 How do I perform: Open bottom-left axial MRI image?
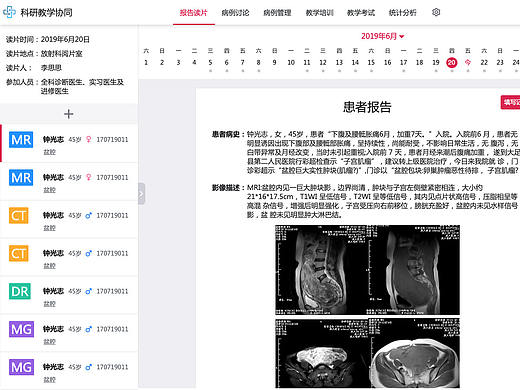coord(321,354)
